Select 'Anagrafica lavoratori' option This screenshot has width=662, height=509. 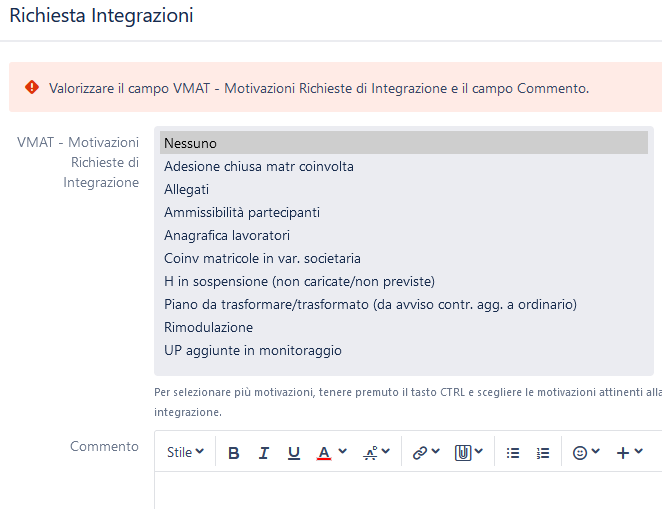404,235
